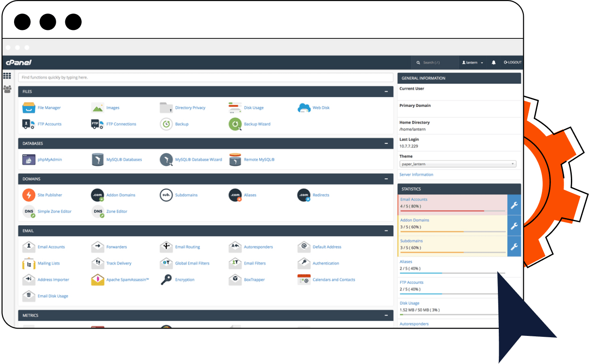Open the Track Delivery link
The height and width of the screenshot is (364, 589).
(119, 263)
